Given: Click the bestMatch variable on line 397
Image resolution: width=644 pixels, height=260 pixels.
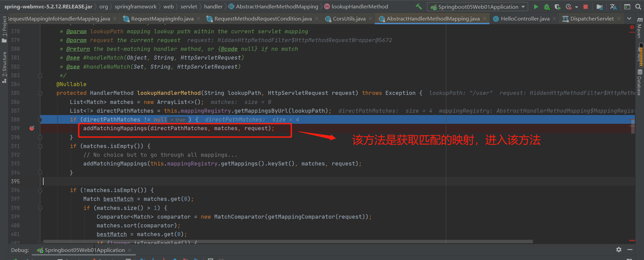Looking at the screenshot, I should click(x=118, y=199).
